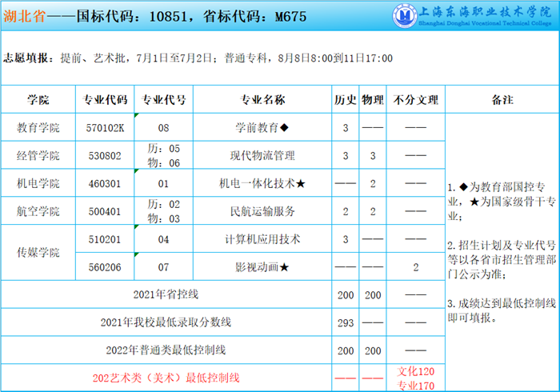Select the 2022年普通类最低控制线 row label

[166, 350]
